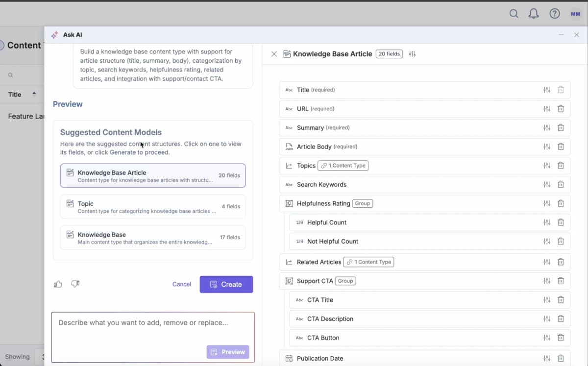Screen dimensions: 588x366
Task: Click the 1 Content Type badge on Topics
Action: tap(343, 166)
